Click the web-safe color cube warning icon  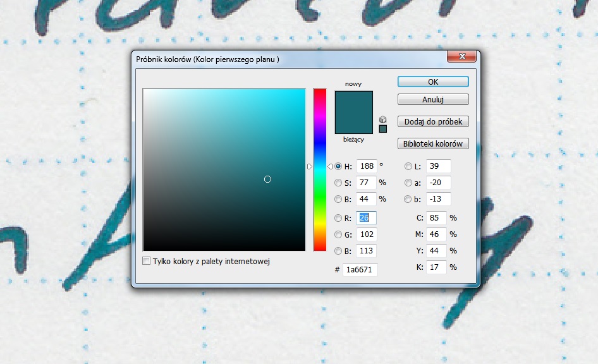tap(383, 119)
